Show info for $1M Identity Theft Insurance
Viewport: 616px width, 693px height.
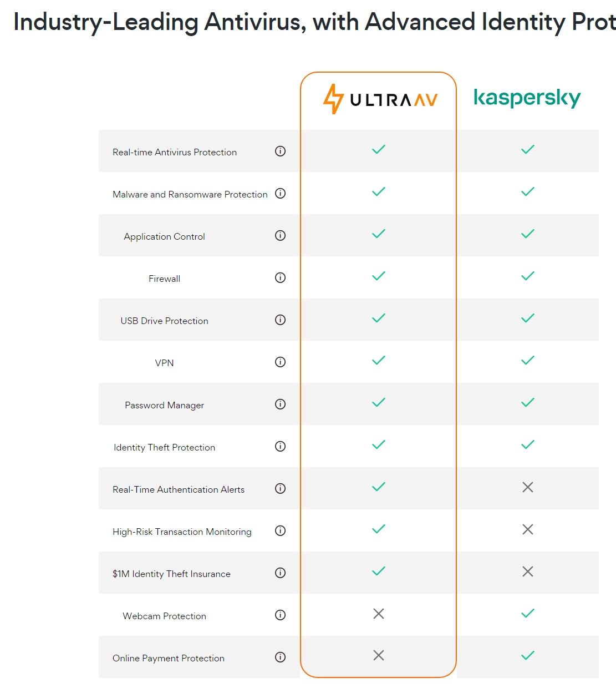pos(281,573)
